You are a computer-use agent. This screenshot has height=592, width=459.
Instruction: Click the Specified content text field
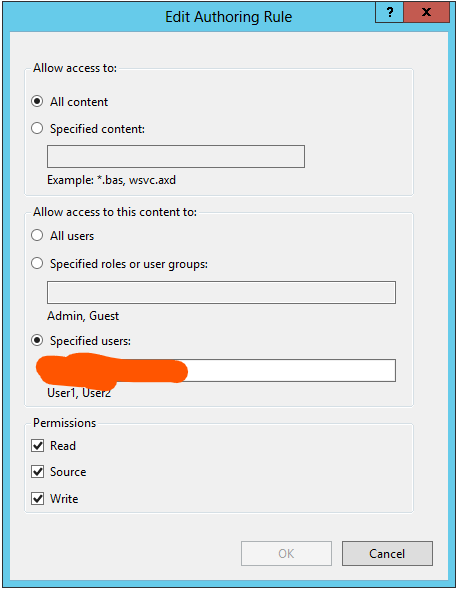(176, 156)
